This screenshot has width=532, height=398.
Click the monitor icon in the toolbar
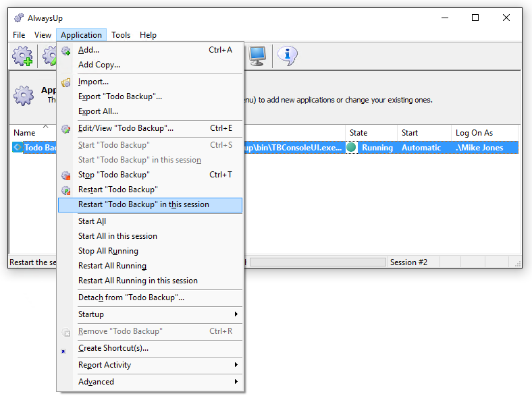pyautogui.click(x=257, y=56)
